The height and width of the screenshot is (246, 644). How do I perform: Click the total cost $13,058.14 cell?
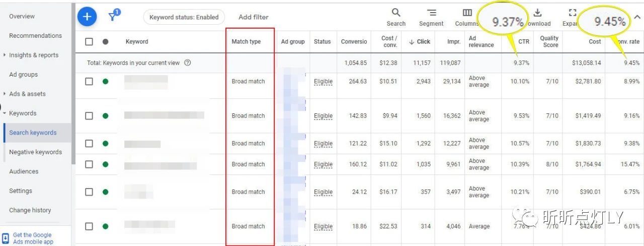tap(587, 63)
